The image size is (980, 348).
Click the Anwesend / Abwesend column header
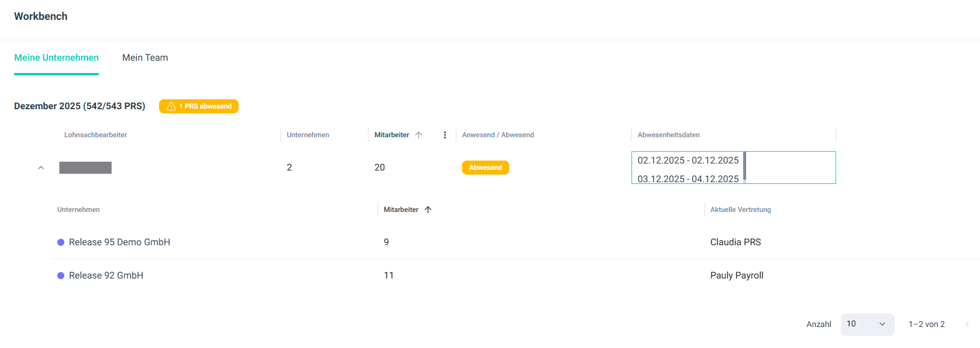(x=498, y=135)
